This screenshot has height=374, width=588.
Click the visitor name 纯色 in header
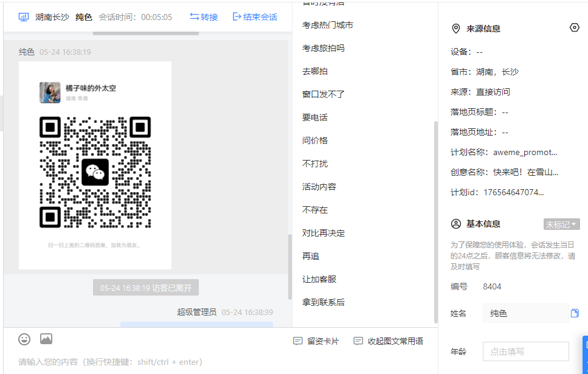[x=84, y=17]
